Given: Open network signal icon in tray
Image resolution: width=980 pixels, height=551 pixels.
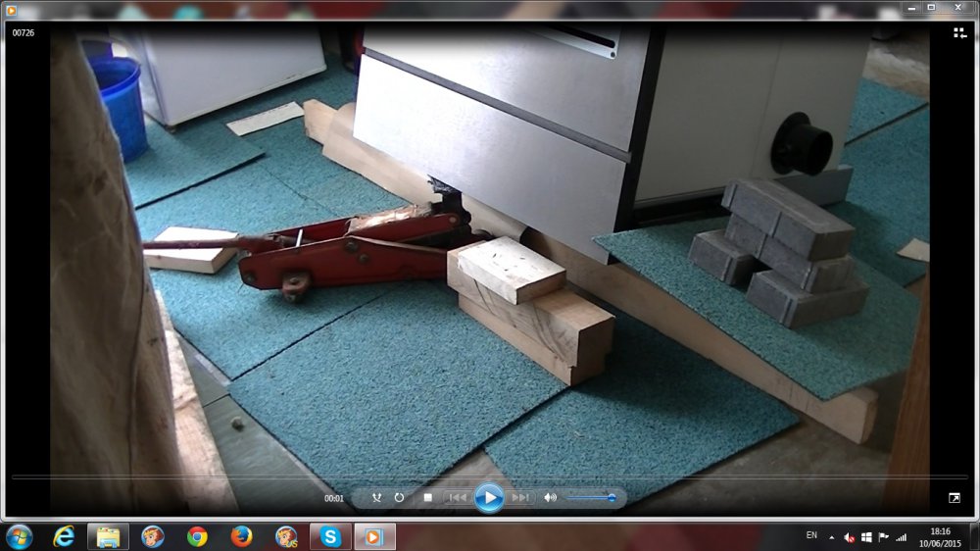Looking at the screenshot, I should point(902,537).
